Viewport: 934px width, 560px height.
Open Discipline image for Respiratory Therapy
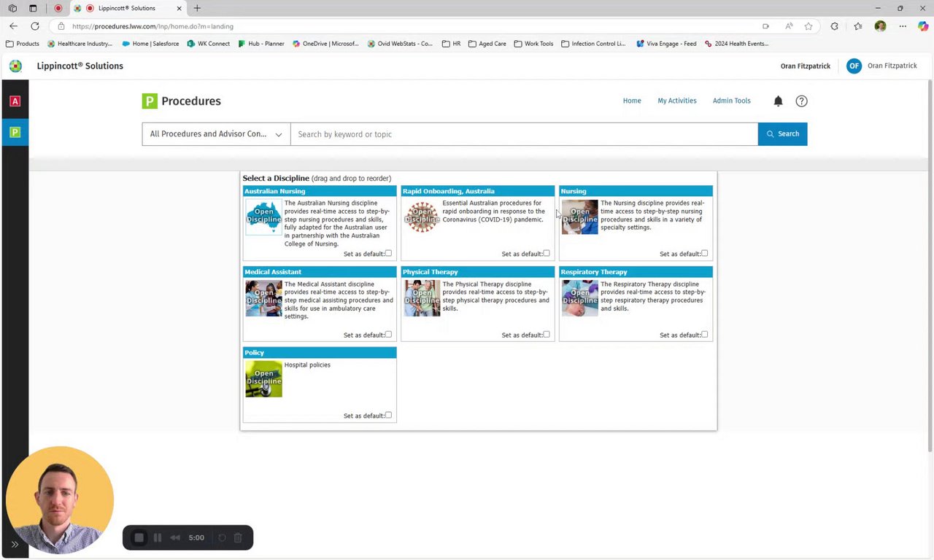pyautogui.click(x=579, y=297)
